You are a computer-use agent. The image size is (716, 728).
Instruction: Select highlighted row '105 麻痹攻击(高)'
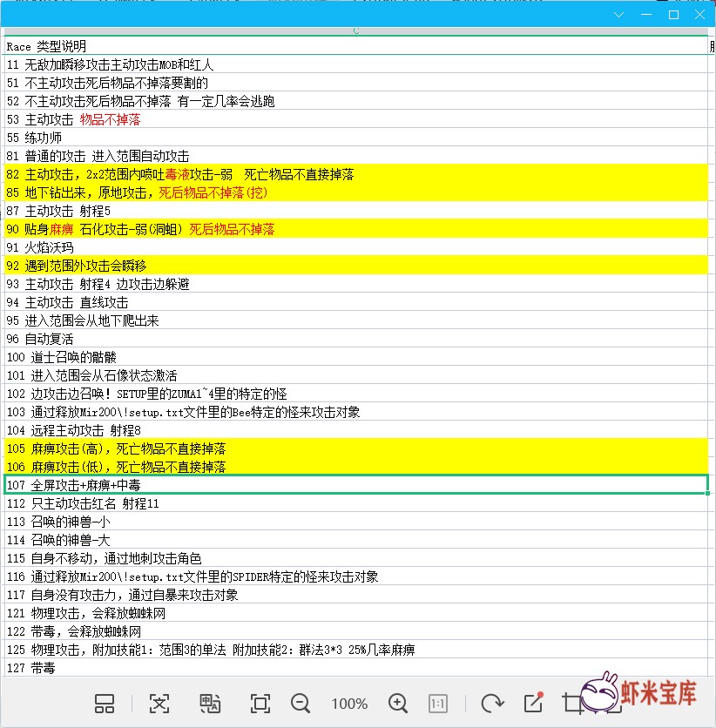[x=355, y=448]
